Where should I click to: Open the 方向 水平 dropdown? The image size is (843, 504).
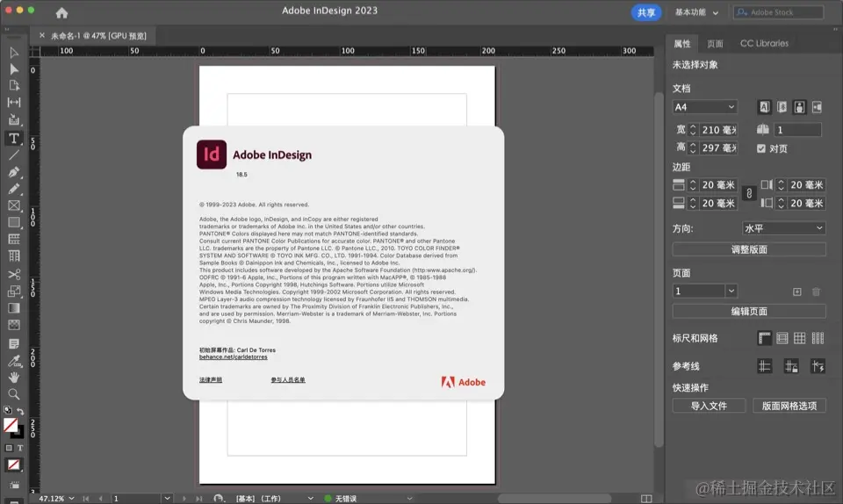(x=783, y=228)
